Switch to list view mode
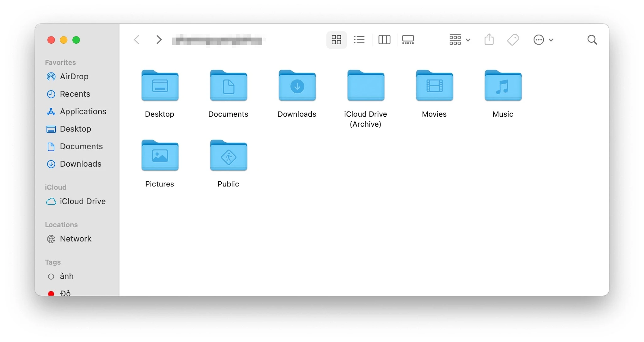The height and width of the screenshot is (342, 644). pos(359,40)
